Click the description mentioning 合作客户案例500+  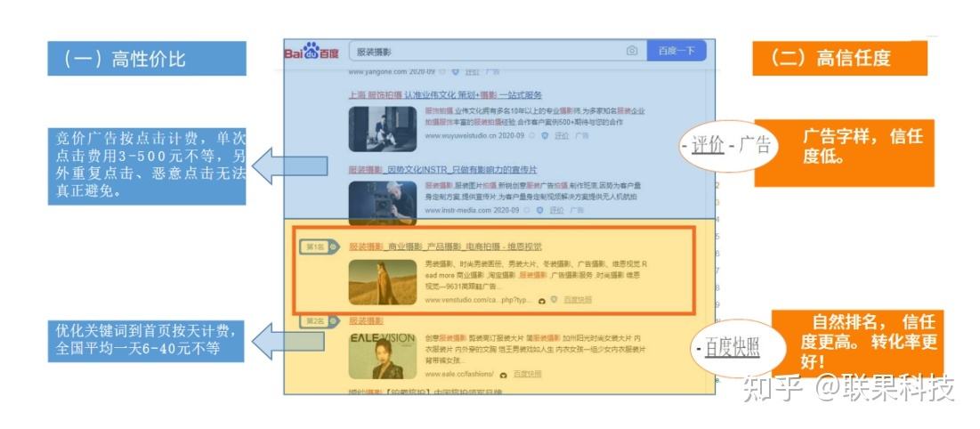536,117
